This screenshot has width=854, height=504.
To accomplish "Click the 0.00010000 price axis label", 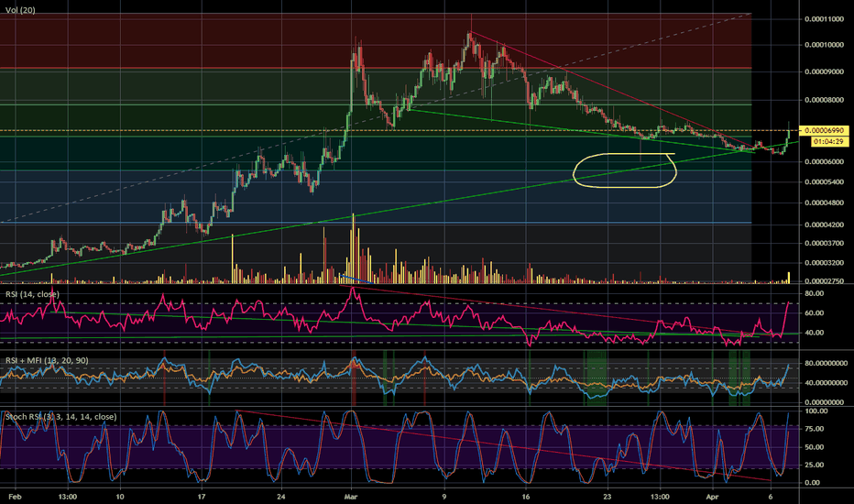I will pyautogui.click(x=824, y=45).
